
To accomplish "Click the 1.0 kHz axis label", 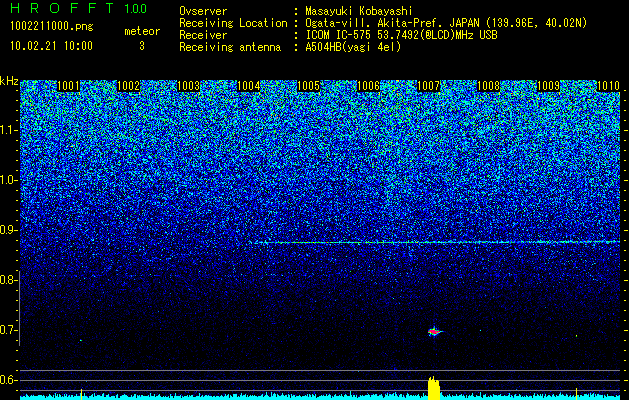I will [8, 180].
